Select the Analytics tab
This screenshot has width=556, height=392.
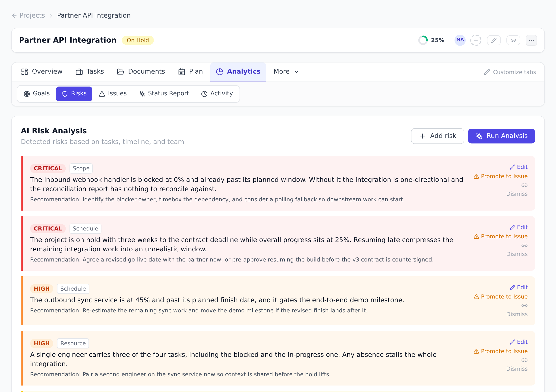[x=238, y=72]
